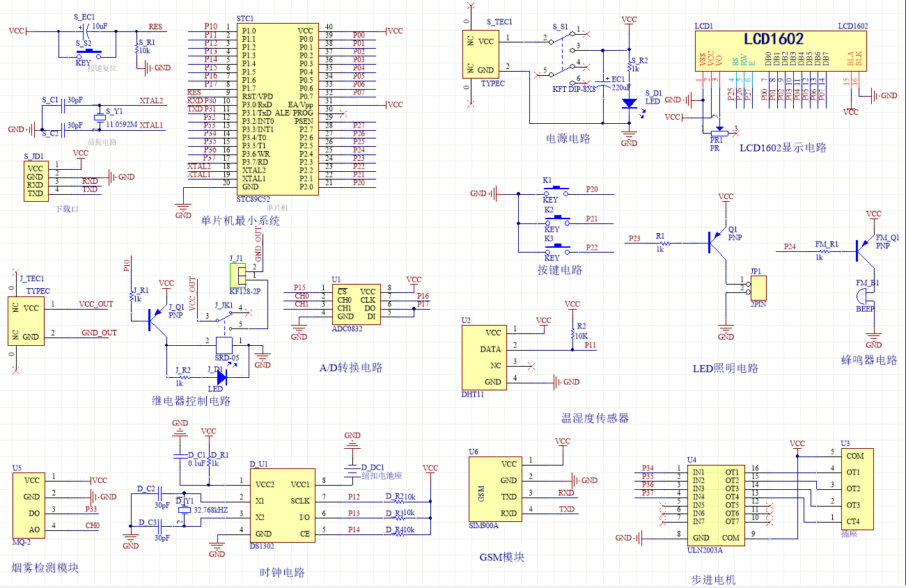Select the S_R1 10k resistor
This screenshot has width=906, height=588.
point(137,50)
